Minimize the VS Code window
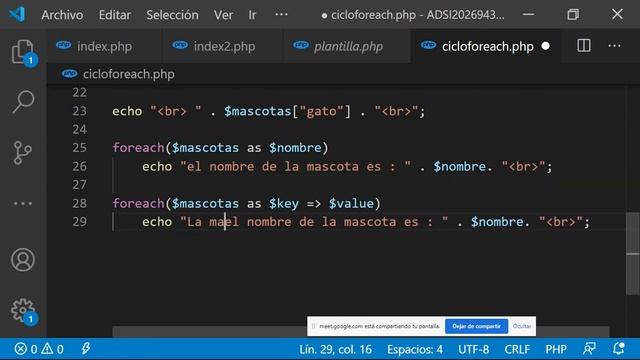The height and width of the screenshot is (360, 640). [x=528, y=15]
